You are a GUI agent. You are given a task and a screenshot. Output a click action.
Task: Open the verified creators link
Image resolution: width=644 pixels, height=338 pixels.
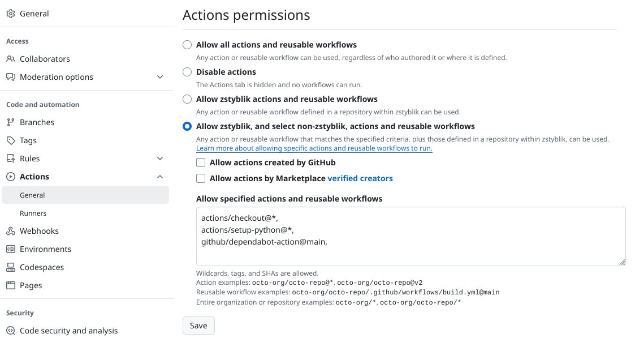click(x=360, y=178)
